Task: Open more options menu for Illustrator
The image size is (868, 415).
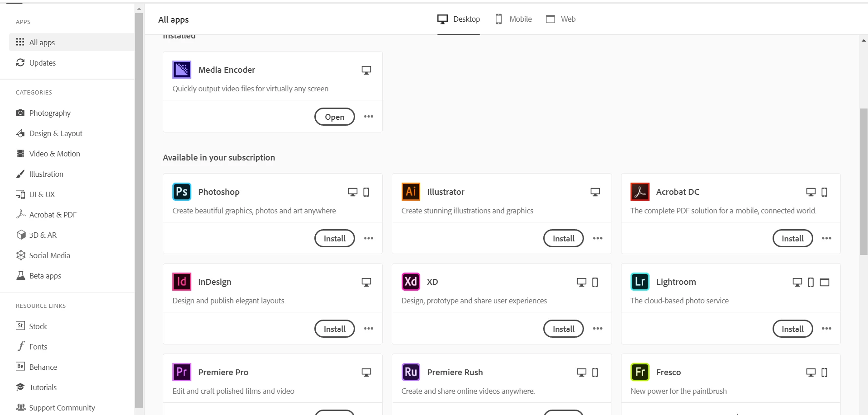Action: pyautogui.click(x=598, y=238)
